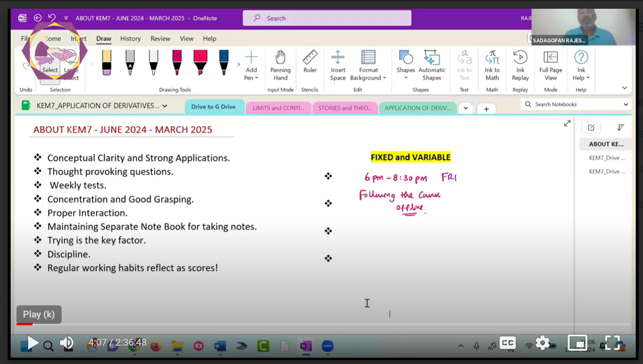Expand the Search Notebooks scope dropdown

click(626, 104)
